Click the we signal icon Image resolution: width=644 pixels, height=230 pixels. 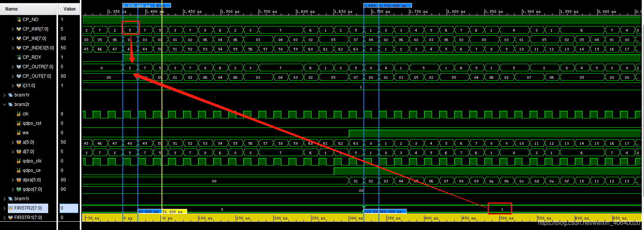(19, 133)
